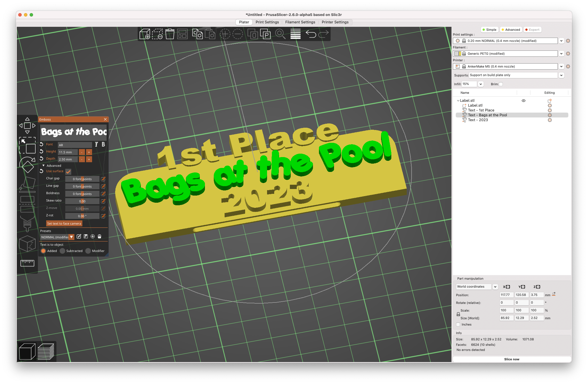Click the Search magnifier toolbar icon
The image size is (588, 384).
pyautogui.click(x=280, y=34)
